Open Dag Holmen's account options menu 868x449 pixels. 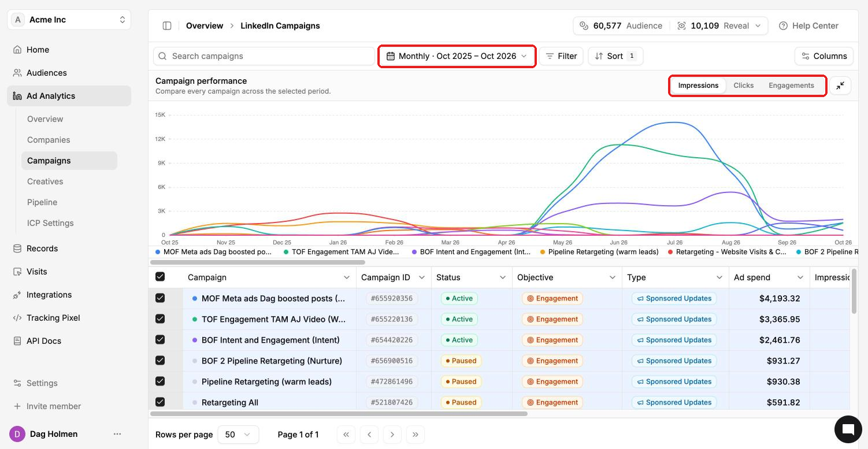[117, 434]
